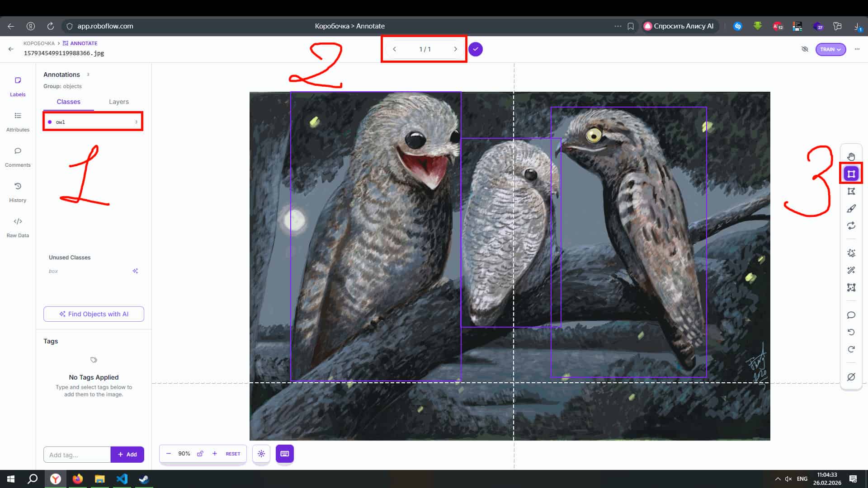Select the Polygon tool
This screenshot has width=868, height=488.
pyautogui.click(x=851, y=191)
